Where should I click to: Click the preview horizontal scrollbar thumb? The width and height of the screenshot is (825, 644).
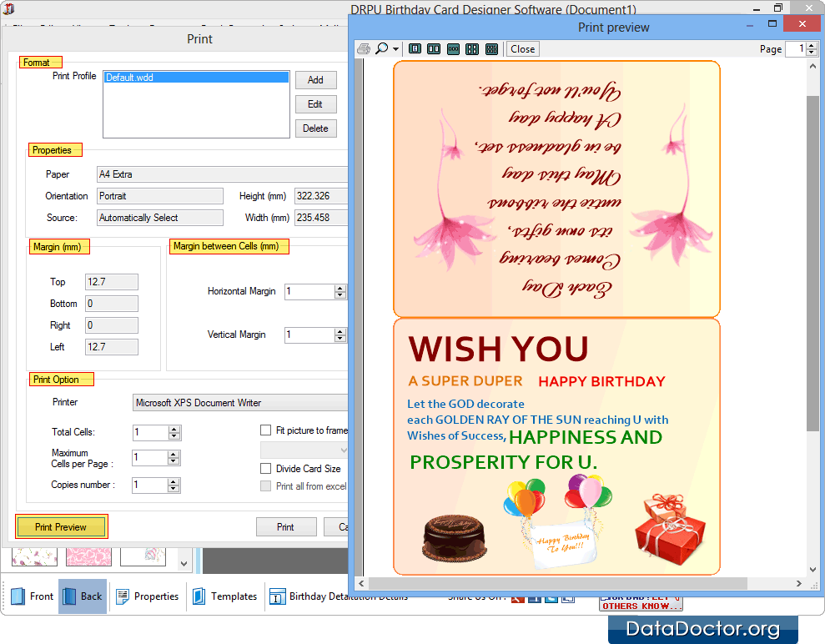click(558, 583)
